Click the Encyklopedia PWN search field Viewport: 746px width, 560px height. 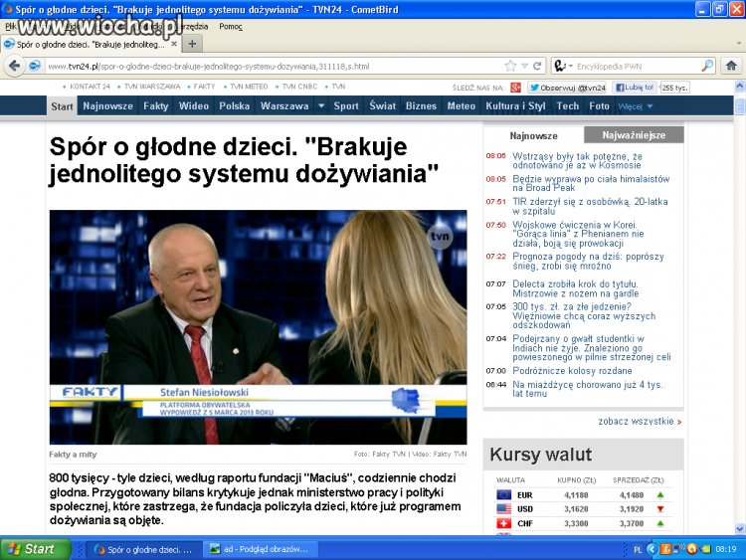tap(638, 66)
